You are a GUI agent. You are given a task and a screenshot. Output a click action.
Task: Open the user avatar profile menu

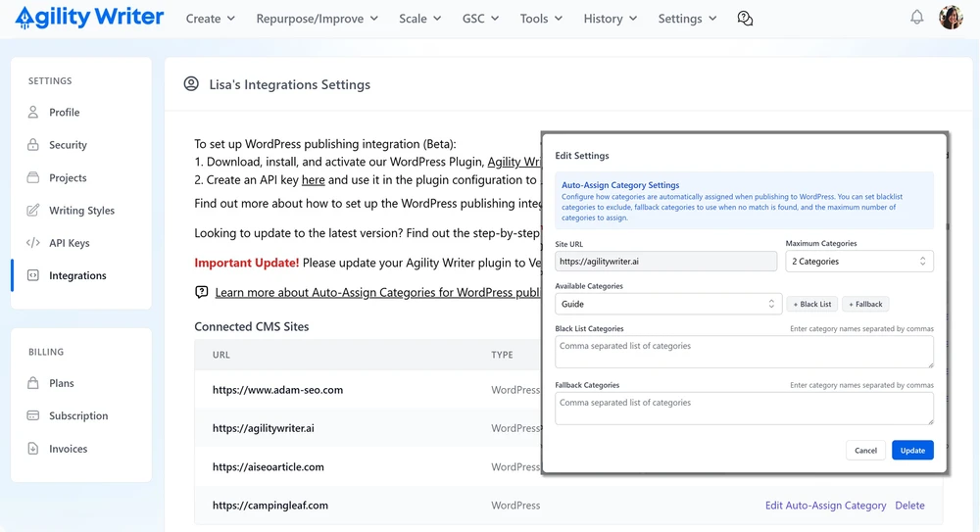[x=951, y=18]
